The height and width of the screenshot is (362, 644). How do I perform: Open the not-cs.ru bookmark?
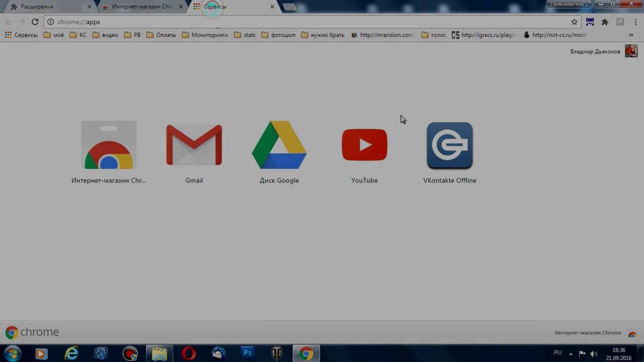[x=555, y=35]
